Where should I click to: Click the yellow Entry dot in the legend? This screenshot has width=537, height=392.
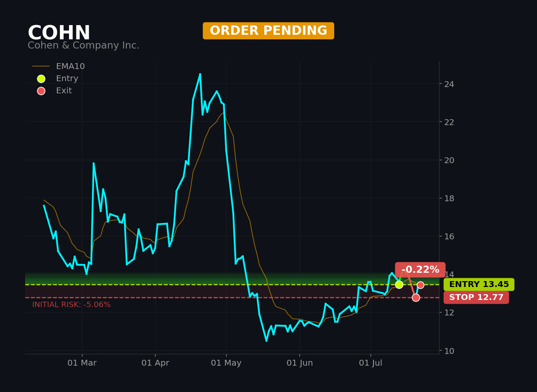pyautogui.click(x=41, y=79)
